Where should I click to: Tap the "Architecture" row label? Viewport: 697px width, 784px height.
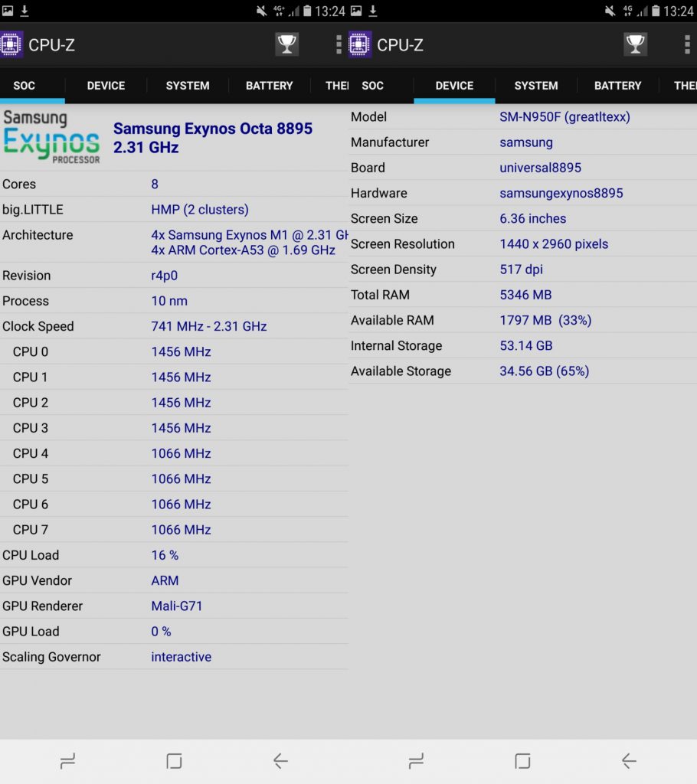pyautogui.click(x=38, y=235)
